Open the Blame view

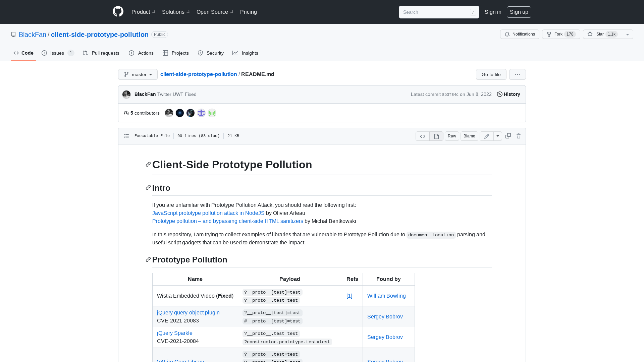coord(469,136)
